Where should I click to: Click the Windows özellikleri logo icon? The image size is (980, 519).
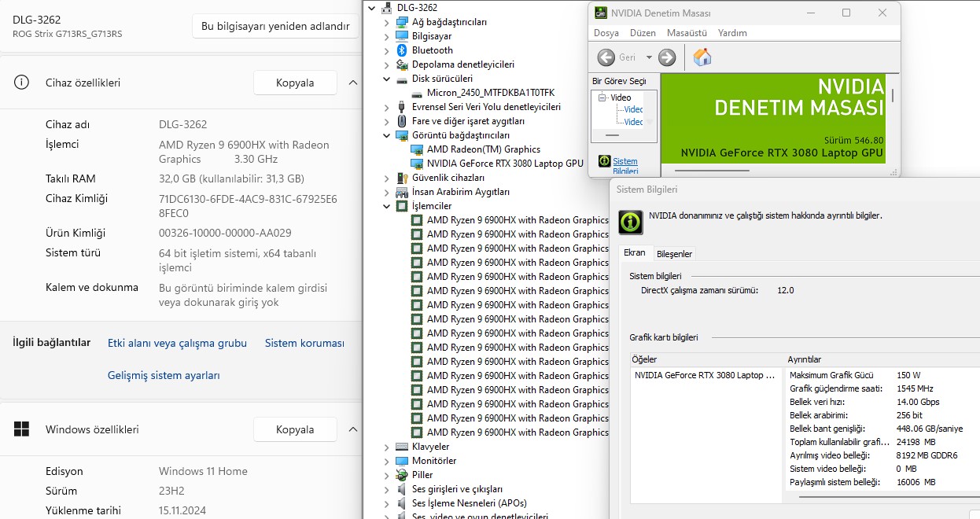point(22,429)
